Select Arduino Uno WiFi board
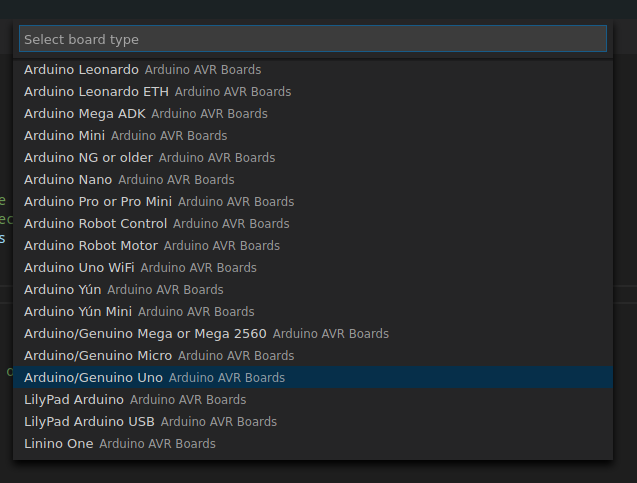This screenshot has width=637, height=483. pos(313,267)
